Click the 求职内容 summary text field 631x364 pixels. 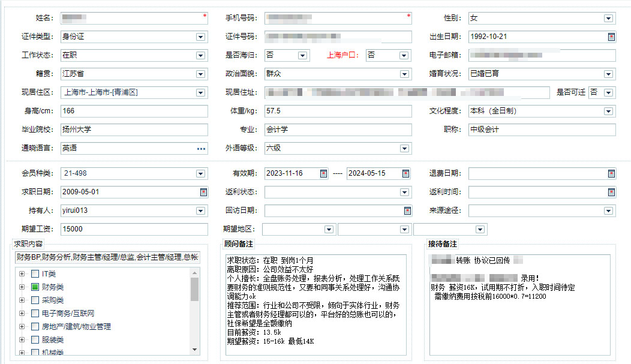tap(107, 257)
